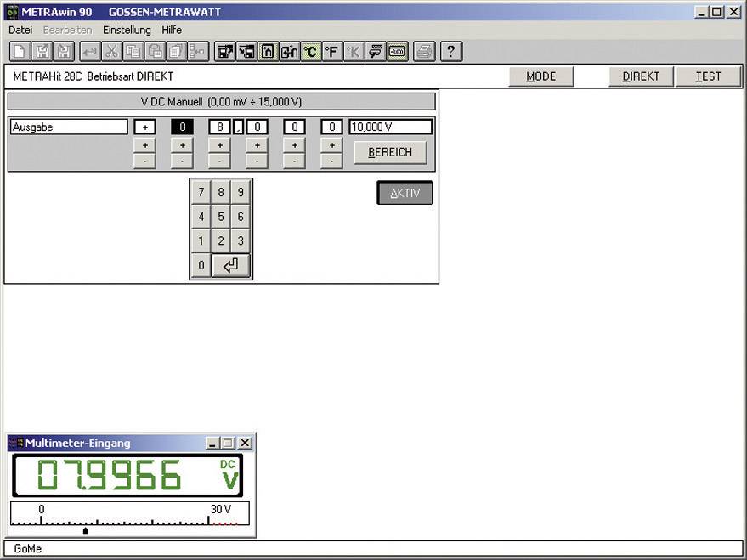The width and height of the screenshot is (747, 560).
Task: Click inside the Ausgabe text field
Action: 68,126
